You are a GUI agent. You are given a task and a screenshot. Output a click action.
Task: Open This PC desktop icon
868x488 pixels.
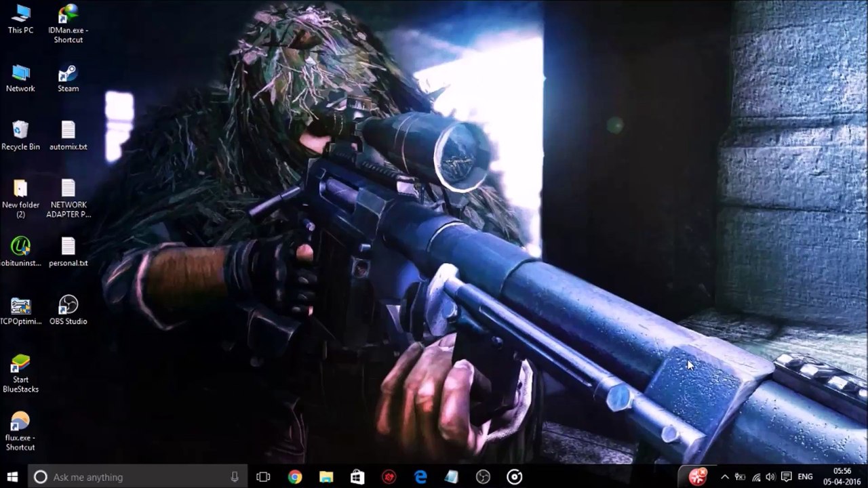click(20, 20)
